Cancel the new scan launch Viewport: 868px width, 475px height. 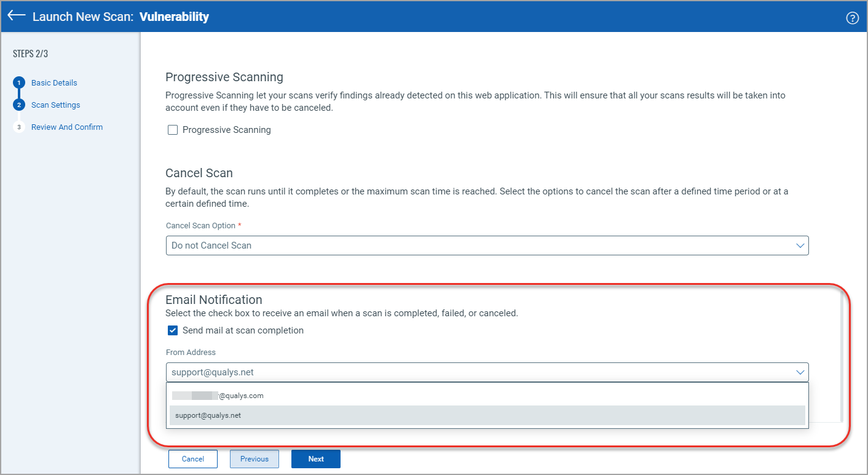[x=192, y=458]
